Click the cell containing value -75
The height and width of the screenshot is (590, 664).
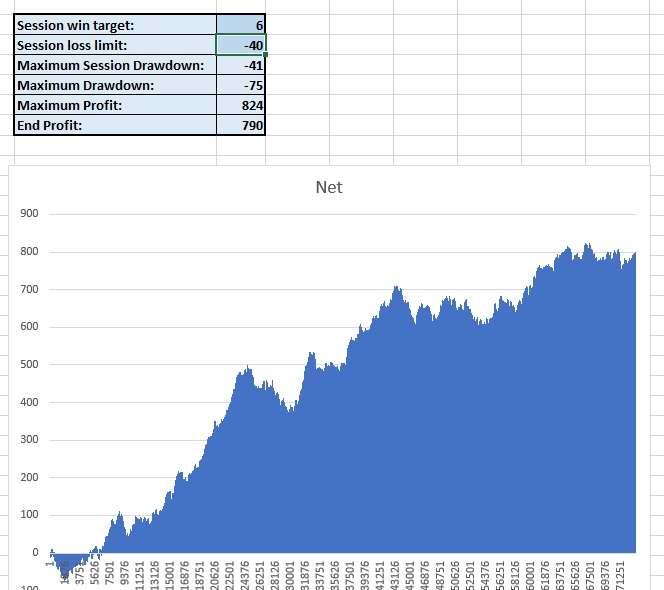[241, 85]
